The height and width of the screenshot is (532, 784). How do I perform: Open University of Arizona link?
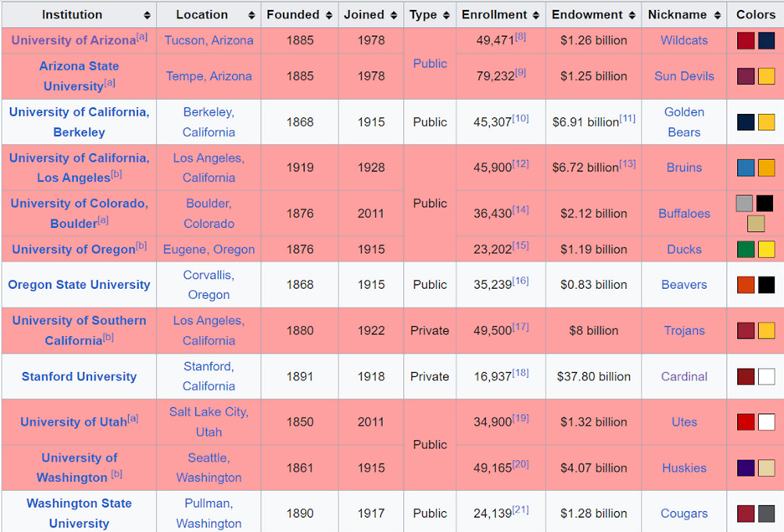pos(74,40)
